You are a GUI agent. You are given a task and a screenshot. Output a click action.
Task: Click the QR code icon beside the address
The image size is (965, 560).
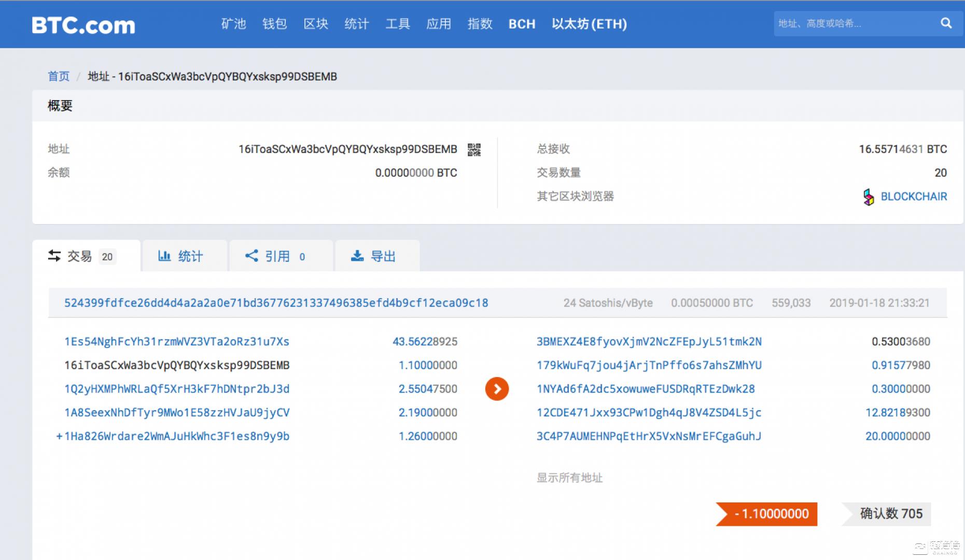[x=473, y=149]
